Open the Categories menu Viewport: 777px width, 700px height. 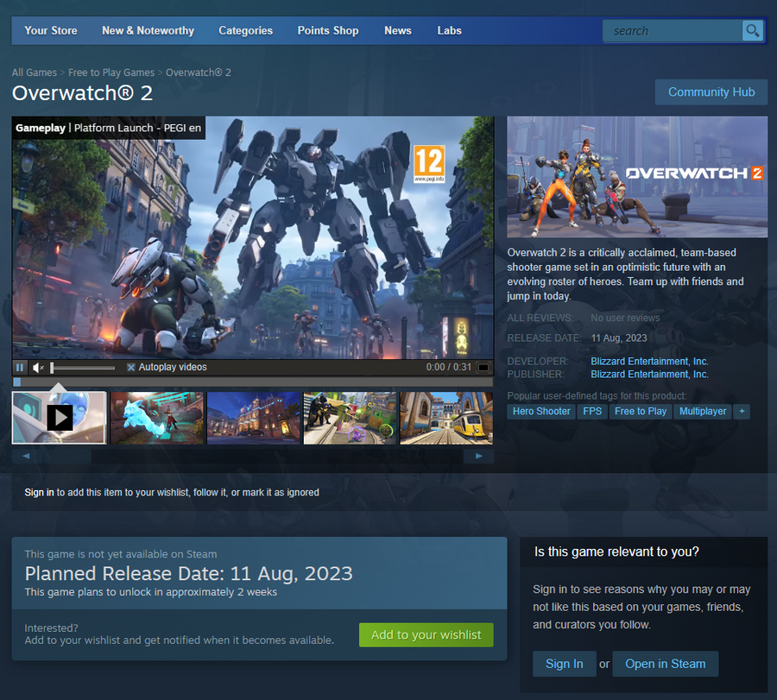click(245, 30)
